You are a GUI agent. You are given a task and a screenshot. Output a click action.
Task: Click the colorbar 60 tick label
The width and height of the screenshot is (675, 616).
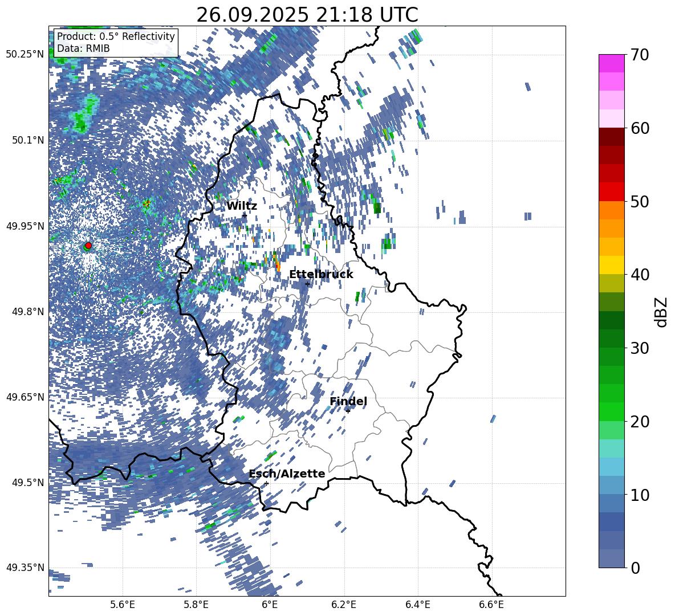640,128
